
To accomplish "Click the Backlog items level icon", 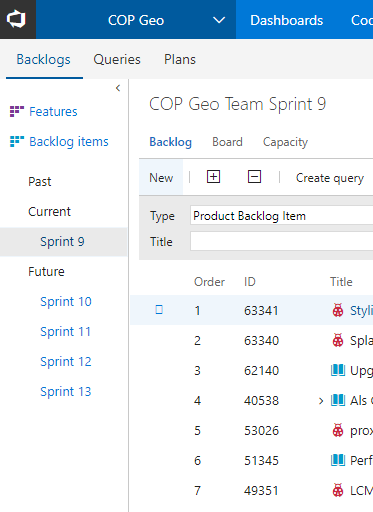I will [x=17, y=141].
